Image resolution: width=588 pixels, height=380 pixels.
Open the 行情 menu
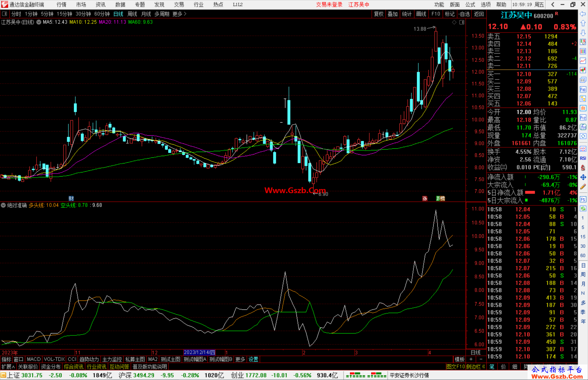click(61, 4)
